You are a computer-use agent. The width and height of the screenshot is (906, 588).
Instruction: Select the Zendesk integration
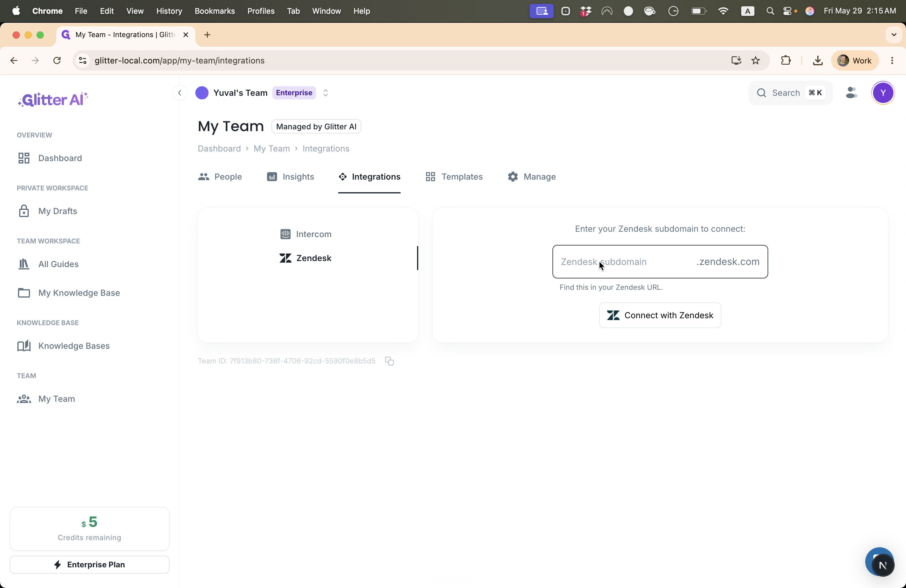(306, 258)
